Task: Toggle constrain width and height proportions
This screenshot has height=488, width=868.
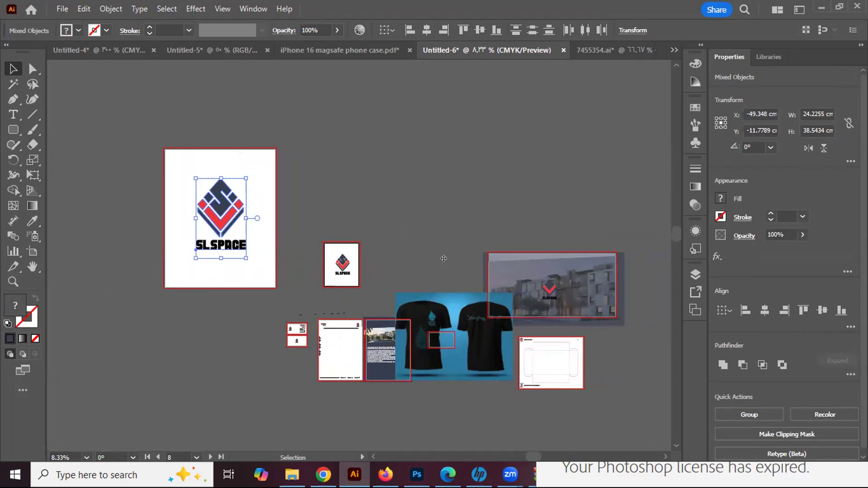Action: click(x=849, y=123)
